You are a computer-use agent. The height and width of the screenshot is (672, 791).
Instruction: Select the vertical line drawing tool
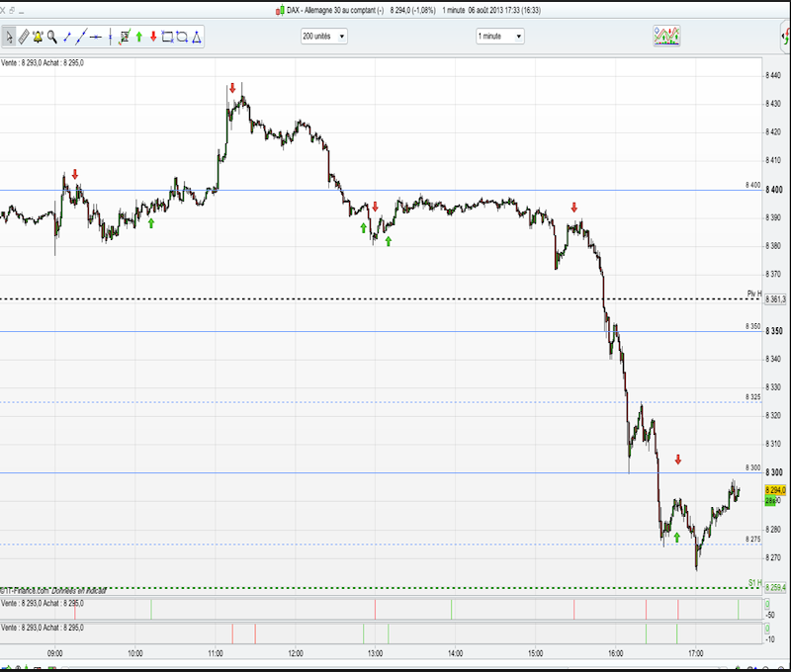point(110,37)
